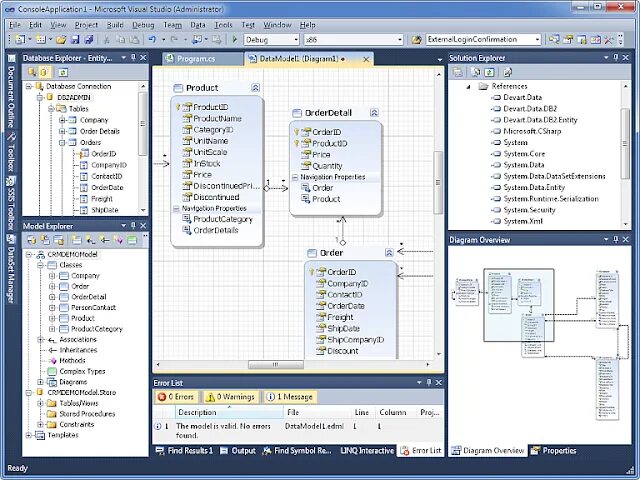Screen dimensions: 640x480
Task: Open the Build menu
Action: pos(115,25)
